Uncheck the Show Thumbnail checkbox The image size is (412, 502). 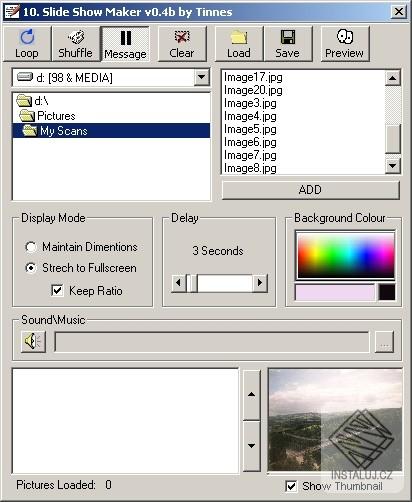tap(291, 486)
